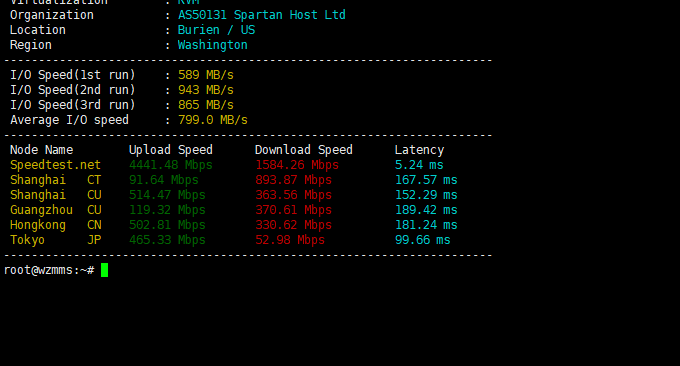Select 2nd run I/O speed 943 MB/s
This screenshot has width=680, height=366.
pos(206,90)
